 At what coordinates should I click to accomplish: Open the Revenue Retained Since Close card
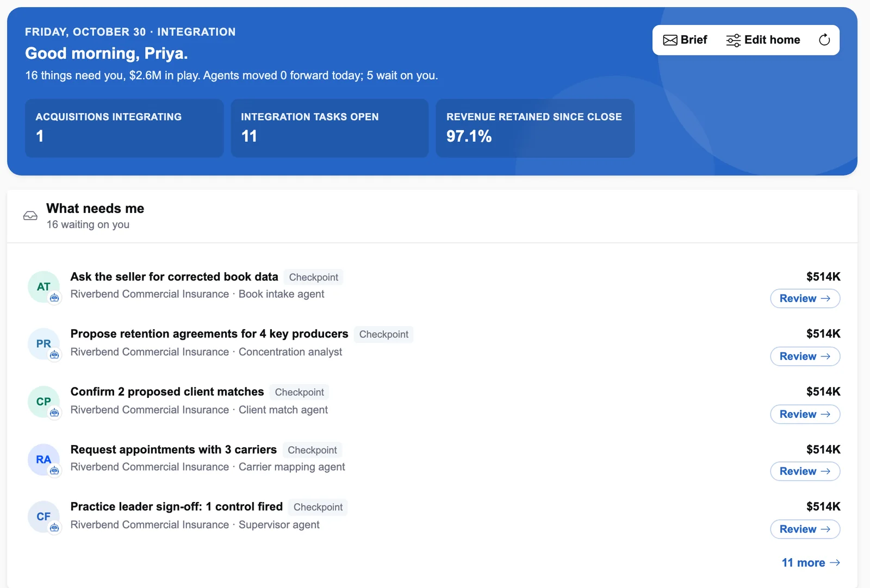535,128
